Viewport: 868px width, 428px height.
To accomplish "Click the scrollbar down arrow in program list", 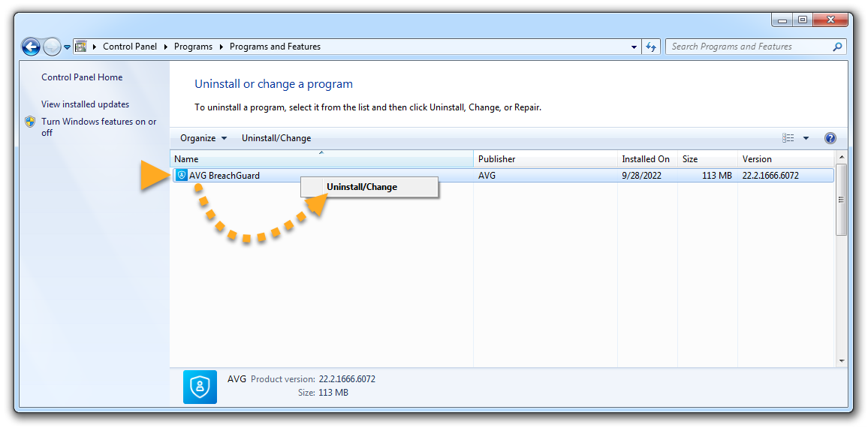I will point(841,361).
